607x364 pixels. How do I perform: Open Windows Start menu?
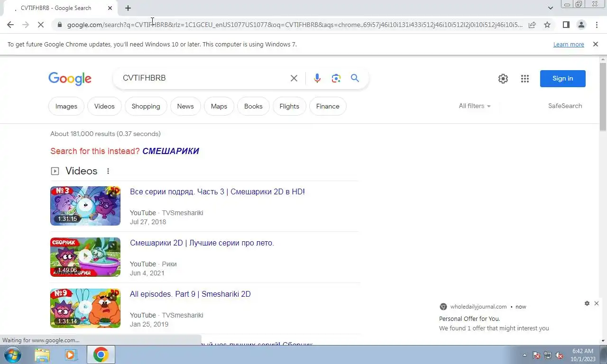[x=12, y=355]
